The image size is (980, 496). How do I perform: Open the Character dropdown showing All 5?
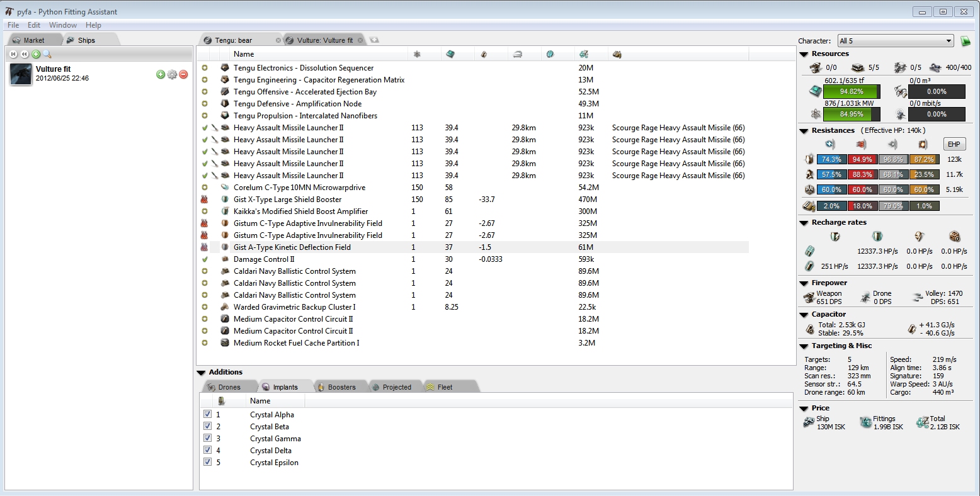pyautogui.click(x=895, y=41)
